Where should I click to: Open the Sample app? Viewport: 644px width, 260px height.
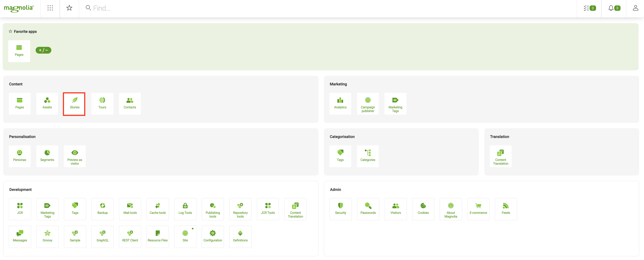75,237
